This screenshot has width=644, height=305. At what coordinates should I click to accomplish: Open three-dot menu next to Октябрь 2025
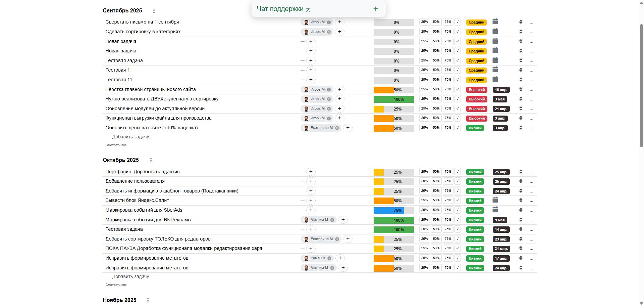pos(151,160)
